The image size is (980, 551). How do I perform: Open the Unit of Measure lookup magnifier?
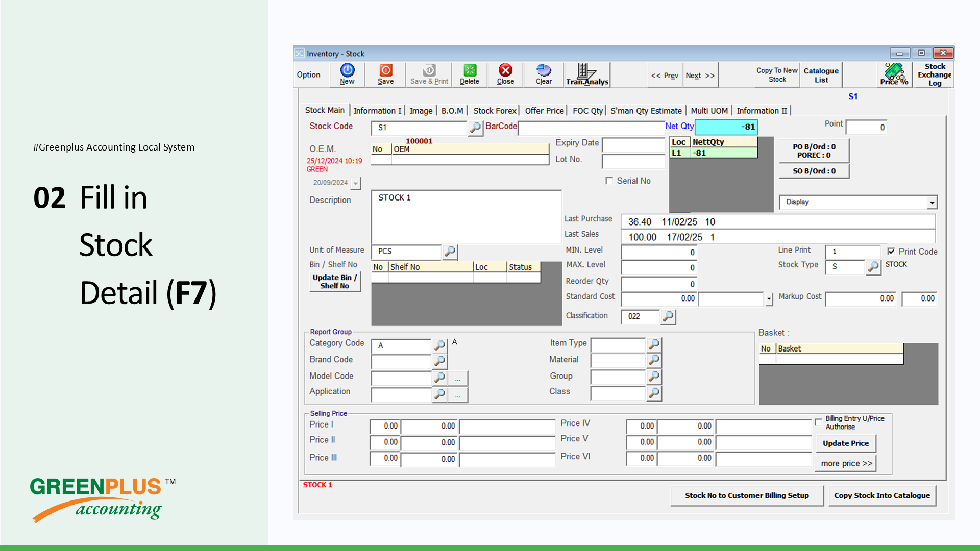[x=450, y=252]
